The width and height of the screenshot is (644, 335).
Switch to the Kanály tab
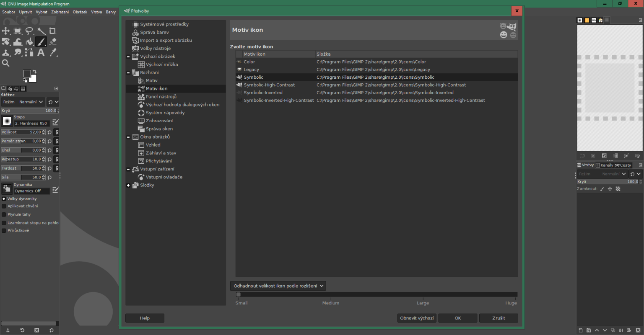604,165
